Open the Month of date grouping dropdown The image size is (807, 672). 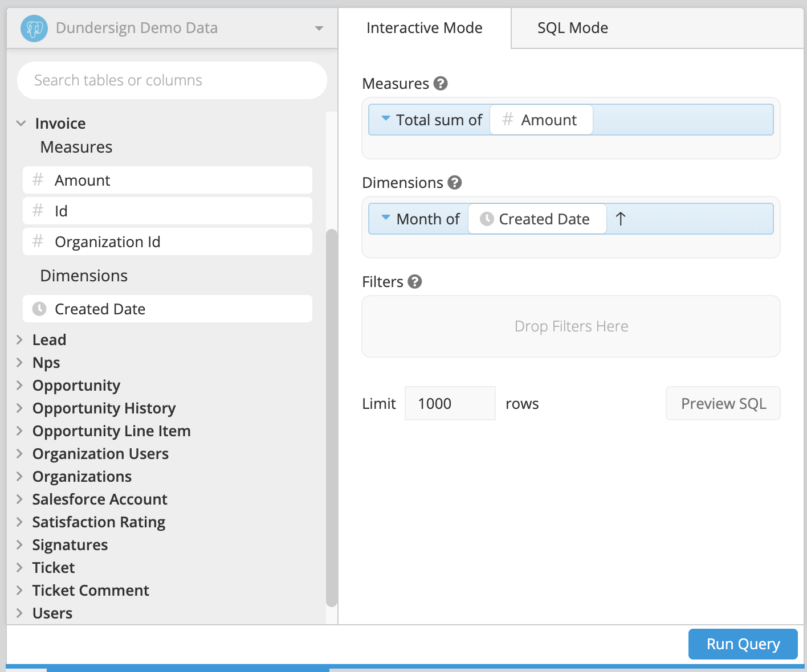[386, 218]
